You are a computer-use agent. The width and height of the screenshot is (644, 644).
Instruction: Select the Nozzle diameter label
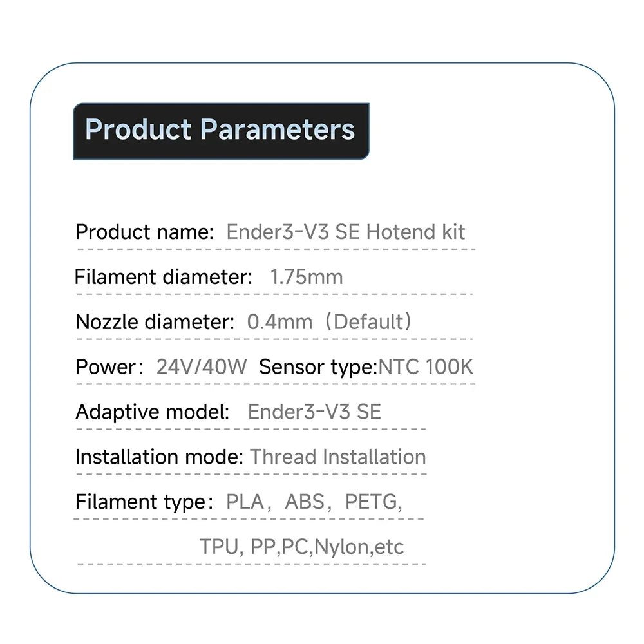tap(155, 321)
